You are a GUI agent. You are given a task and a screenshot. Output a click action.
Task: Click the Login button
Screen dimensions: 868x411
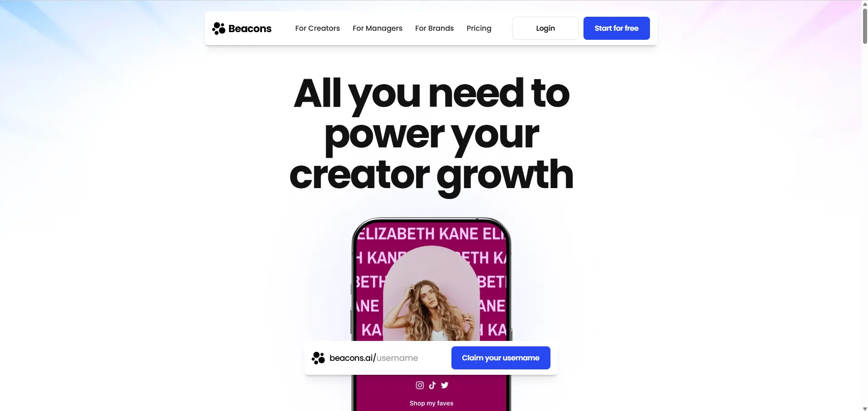pyautogui.click(x=545, y=28)
